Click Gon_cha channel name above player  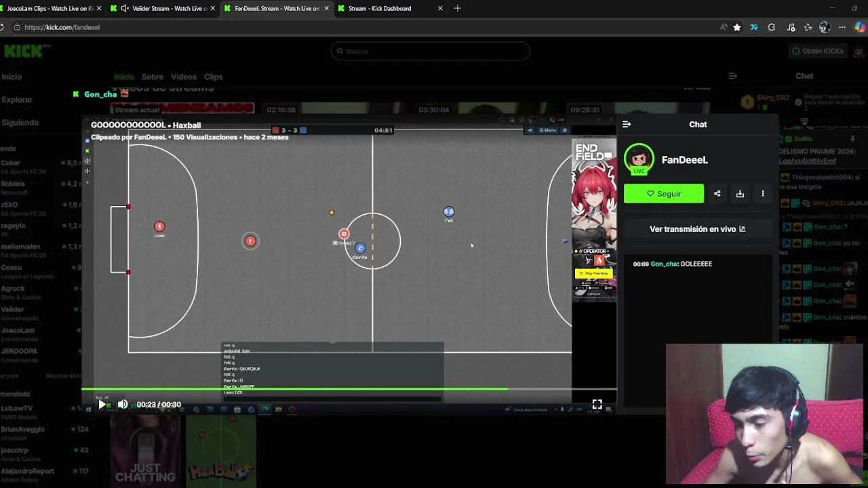coord(100,94)
